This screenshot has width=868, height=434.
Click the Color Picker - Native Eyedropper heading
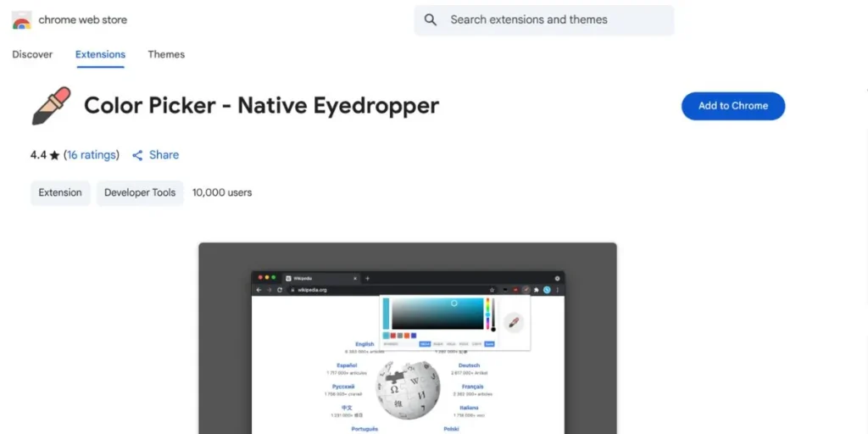pyautogui.click(x=261, y=105)
